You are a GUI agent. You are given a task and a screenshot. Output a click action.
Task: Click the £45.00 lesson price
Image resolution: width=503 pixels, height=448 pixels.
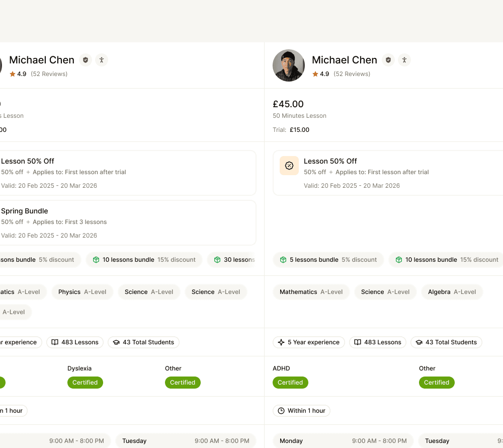point(288,104)
